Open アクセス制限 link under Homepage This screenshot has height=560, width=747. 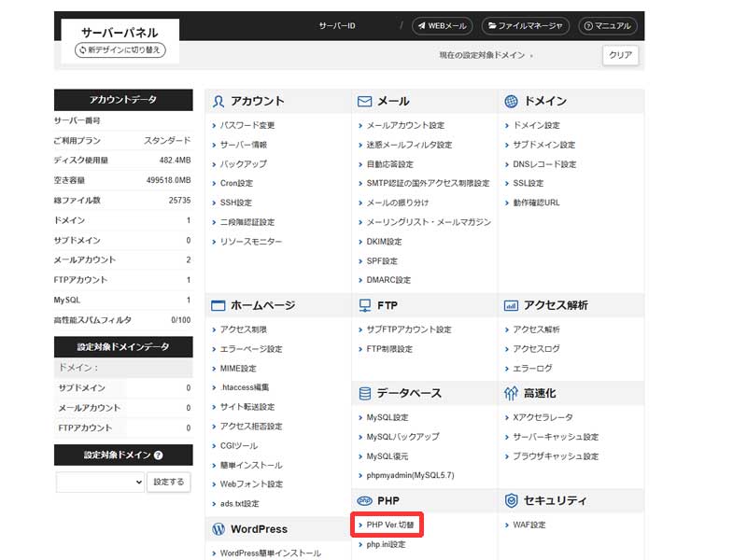point(244,329)
